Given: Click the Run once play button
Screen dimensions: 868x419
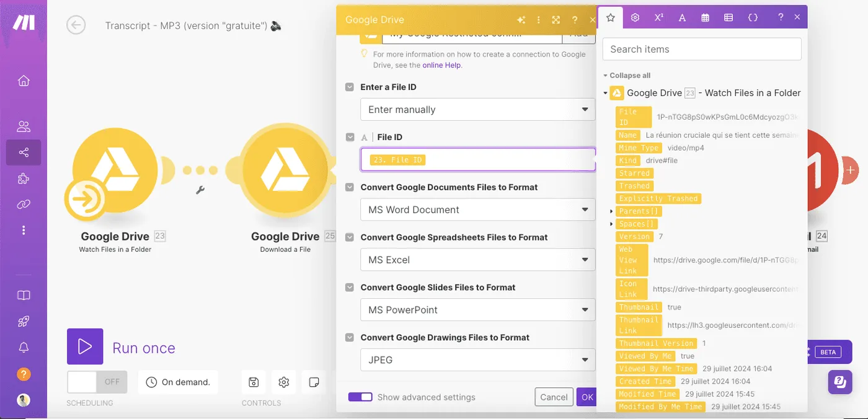Looking at the screenshot, I should click(x=85, y=346).
